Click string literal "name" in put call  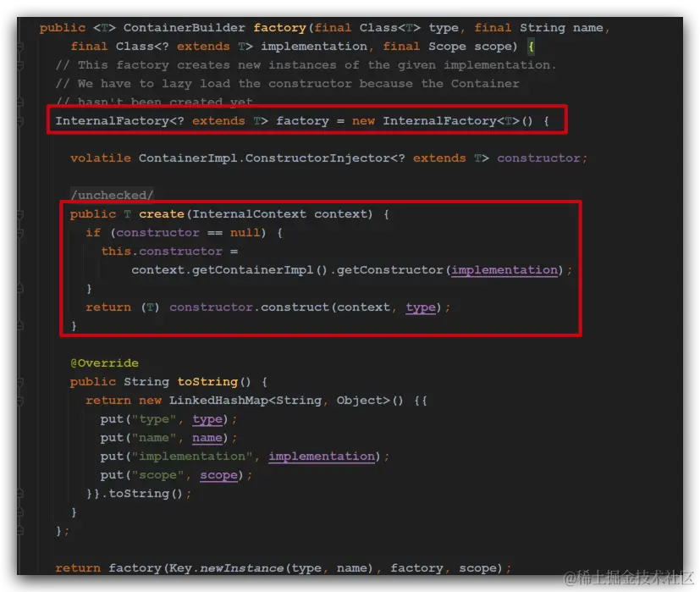pos(153,438)
